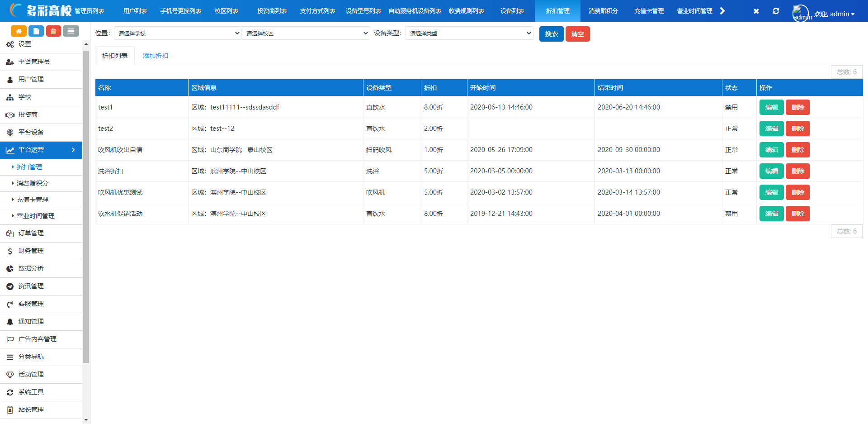The width and height of the screenshot is (868, 424).
Task: Collapse the 平台运营 sidebar section arrow
Action: 73,150
